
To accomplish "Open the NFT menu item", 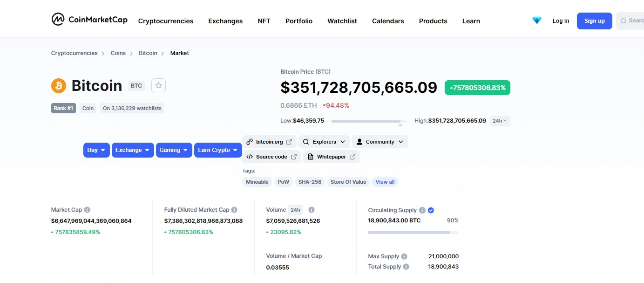I will tap(264, 21).
